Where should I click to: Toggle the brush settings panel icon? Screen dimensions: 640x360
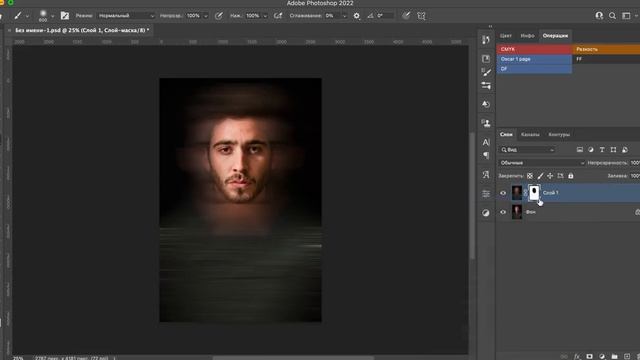coord(64,16)
